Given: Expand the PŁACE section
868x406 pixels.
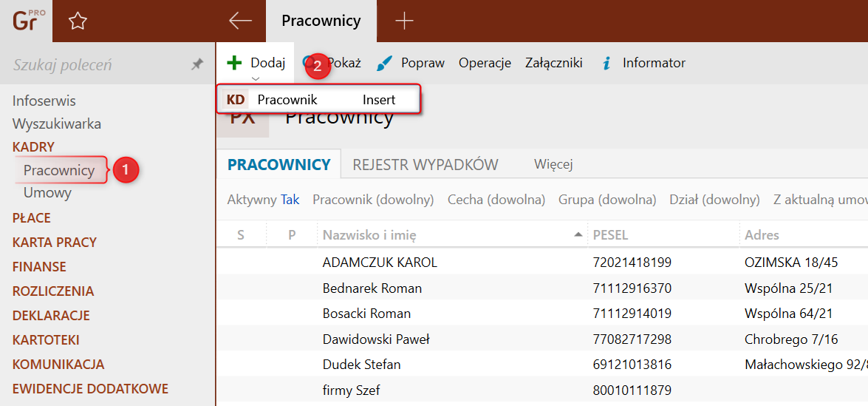Looking at the screenshot, I should (x=32, y=217).
